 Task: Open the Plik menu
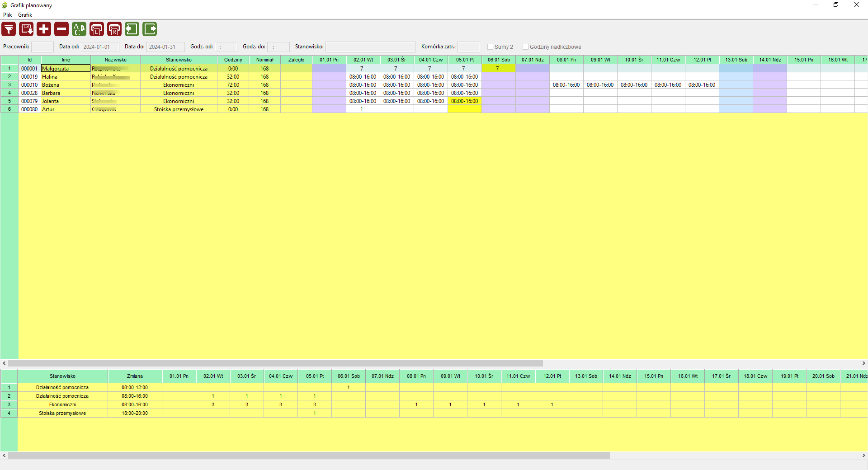7,15
